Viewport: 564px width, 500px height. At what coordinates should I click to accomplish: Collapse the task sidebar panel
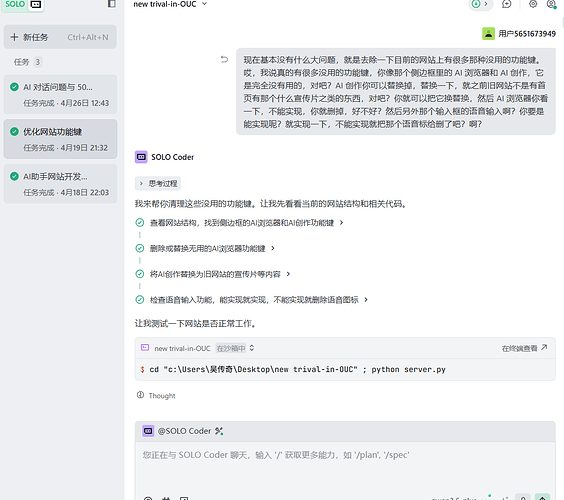(112, 4)
